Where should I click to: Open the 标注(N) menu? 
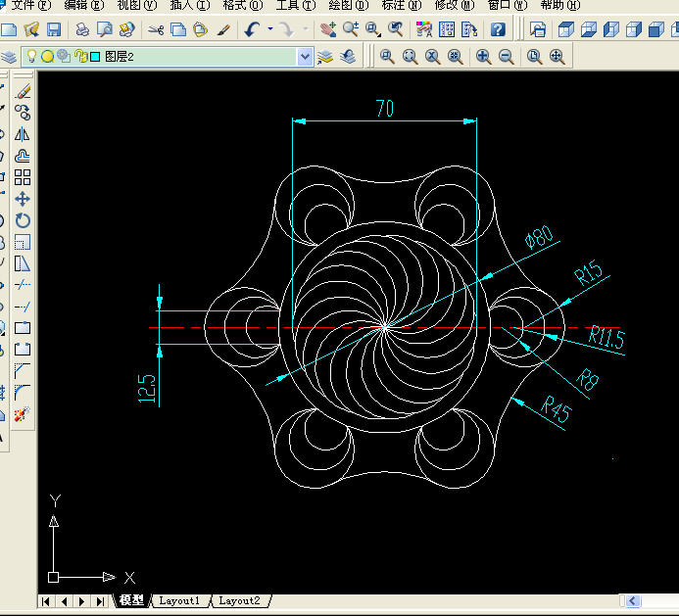pyautogui.click(x=402, y=5)
